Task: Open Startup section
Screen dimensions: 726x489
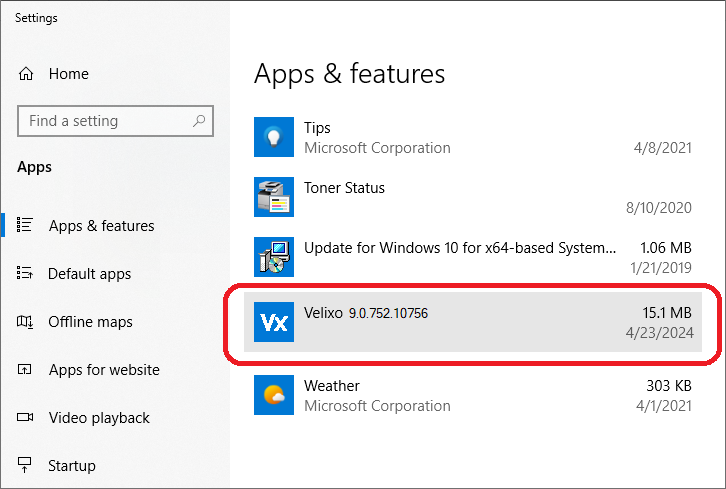Action: tap(72, 466)
